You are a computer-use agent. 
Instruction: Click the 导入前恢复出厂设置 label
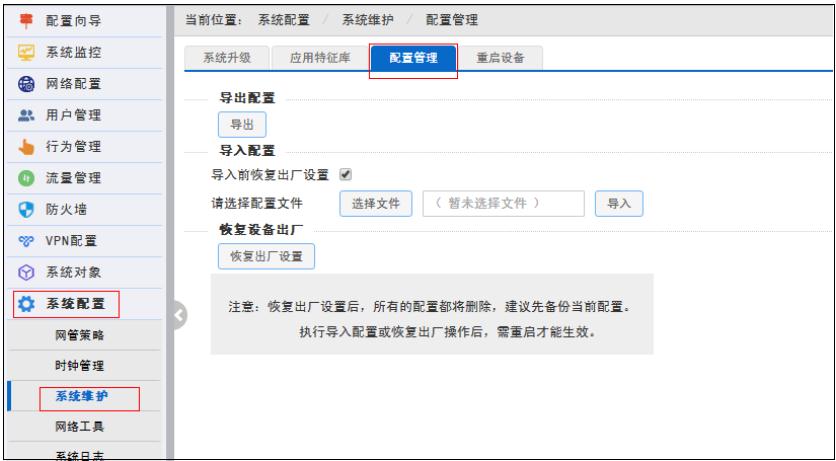click(x=270, y=175)
